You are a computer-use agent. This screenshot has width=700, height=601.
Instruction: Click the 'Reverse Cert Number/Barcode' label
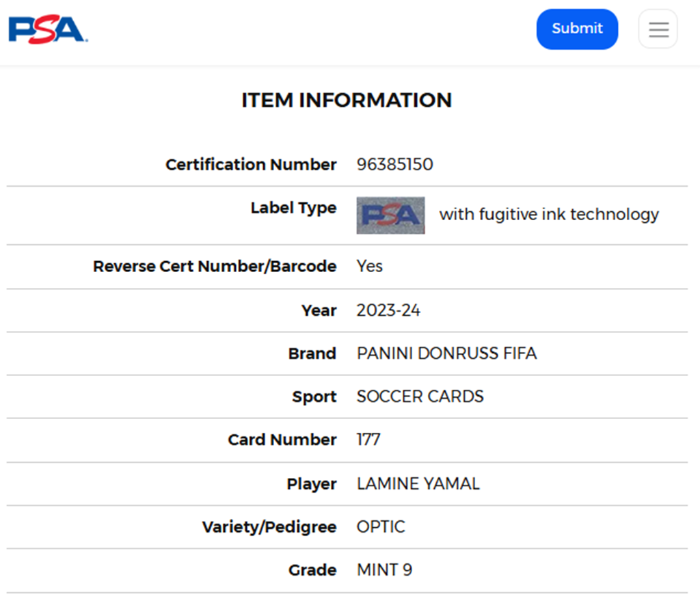click(x=215, y=267)
